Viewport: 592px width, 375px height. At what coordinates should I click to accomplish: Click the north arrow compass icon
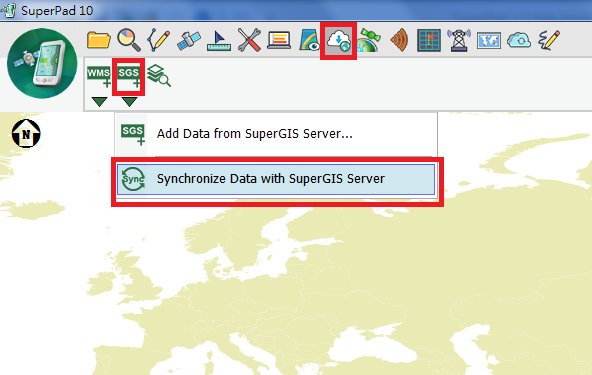26,133
